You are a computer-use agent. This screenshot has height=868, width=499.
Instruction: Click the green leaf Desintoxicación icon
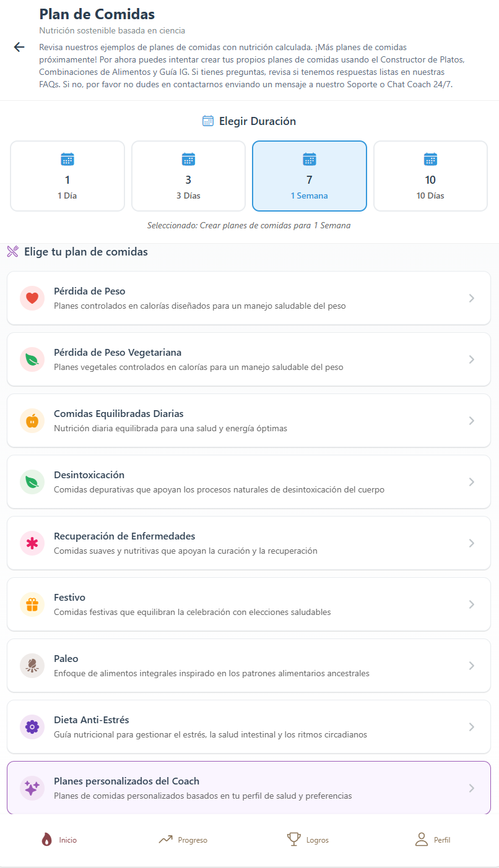[32, 482]
